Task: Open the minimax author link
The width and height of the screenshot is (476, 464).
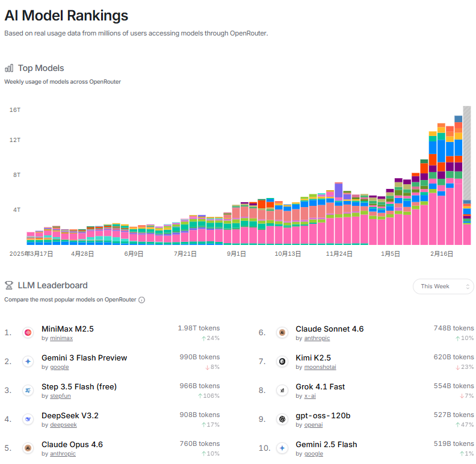Action: tap(61, 338)
